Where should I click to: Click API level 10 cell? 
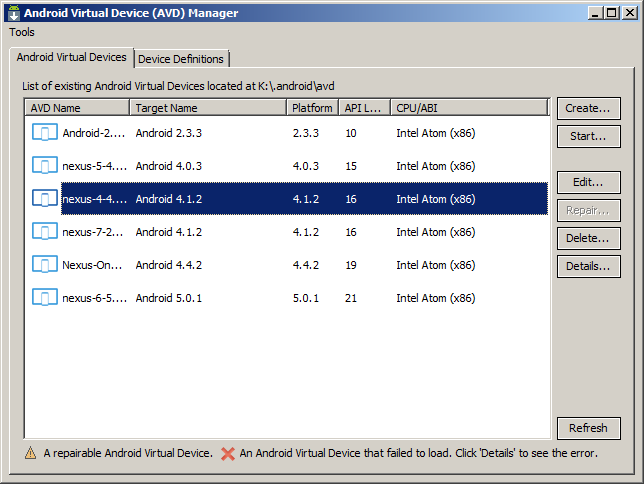pyautogui.click(x=351, y=133)
